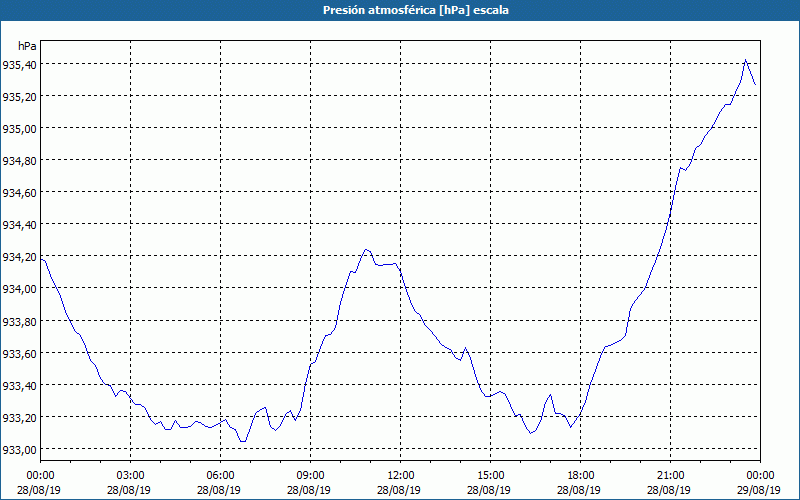Image resolution: width=800 pixels, height=500 pixels.
Task: Select the 935,00 y-axis value
Action: 19,129
